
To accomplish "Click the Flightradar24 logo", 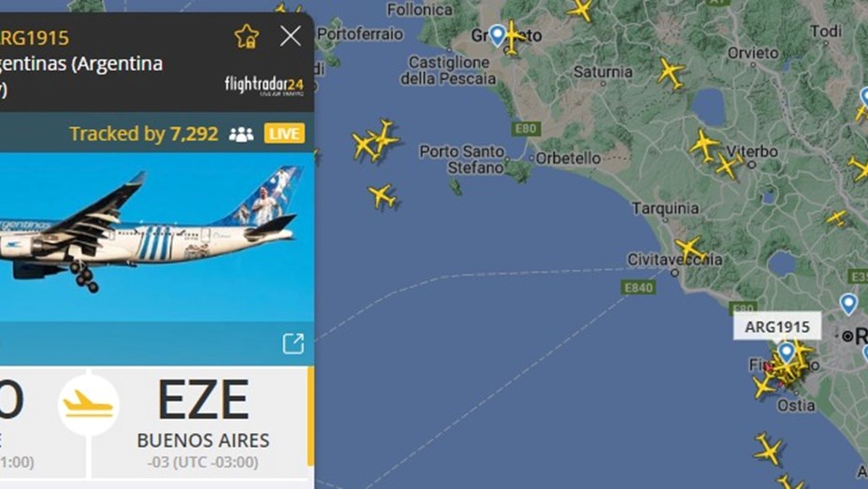I will (x=264, y=86).
